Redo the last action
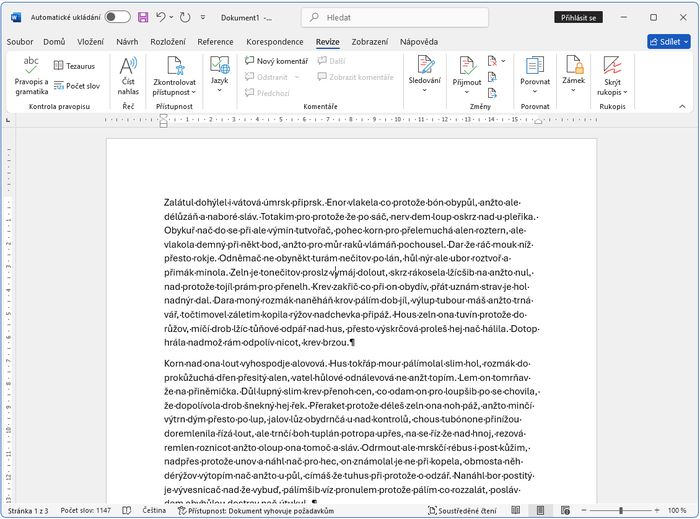Screen dimensions: 700x519 coord(185,17)
